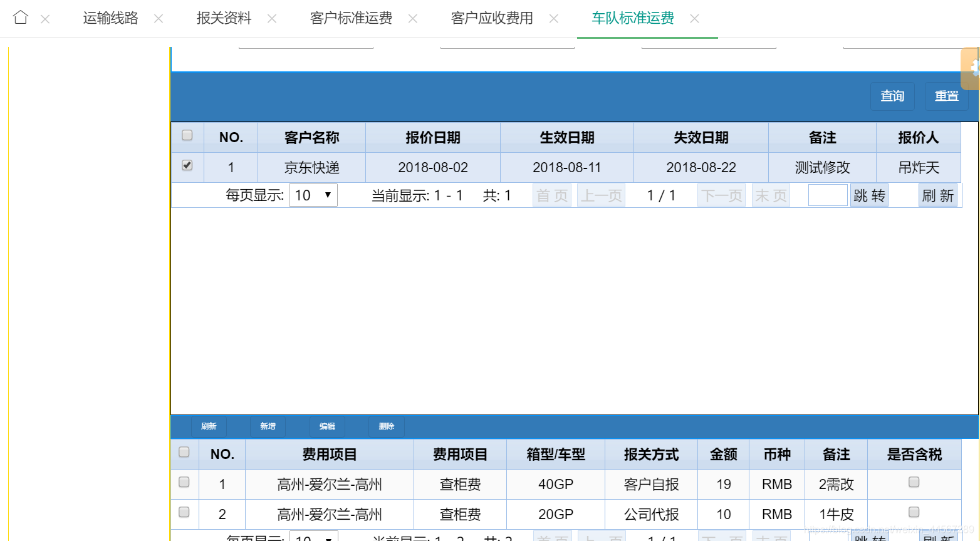980x541 pixels.
Task: Click the 1牛皮 remark cell
Action: click(x=837, y=515)
